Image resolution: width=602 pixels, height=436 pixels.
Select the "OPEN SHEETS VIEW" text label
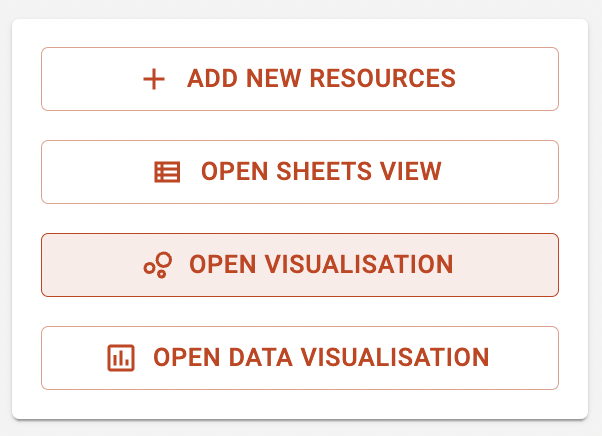click(x=321, y=171)
